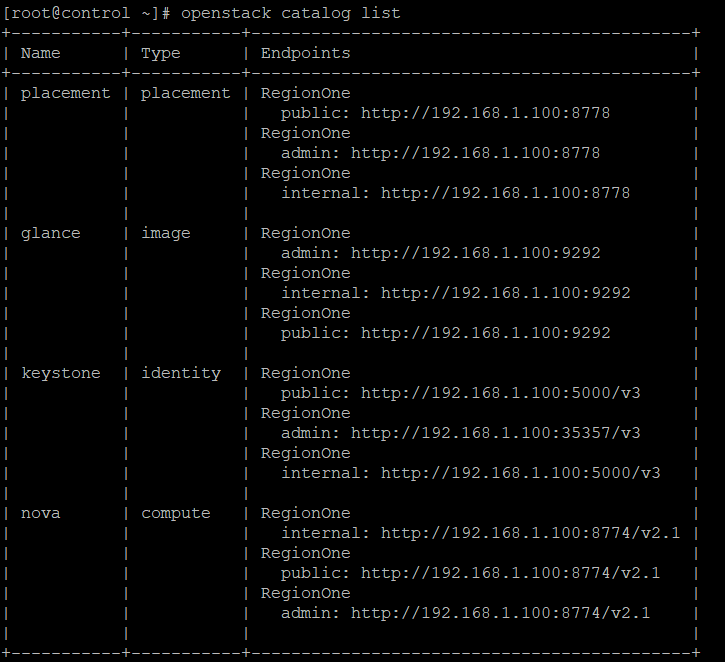Select the [root@control ~]# prompt text

[86, 13]
